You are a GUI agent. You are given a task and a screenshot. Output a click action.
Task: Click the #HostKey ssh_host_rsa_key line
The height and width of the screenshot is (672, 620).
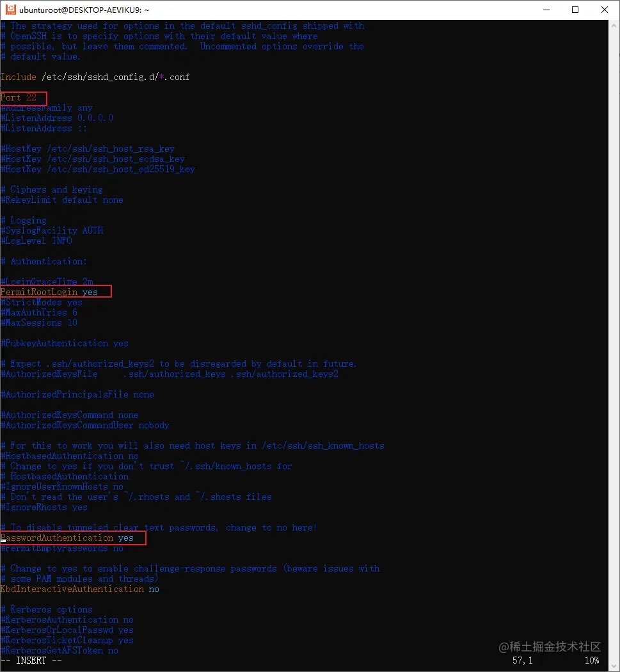87,148
